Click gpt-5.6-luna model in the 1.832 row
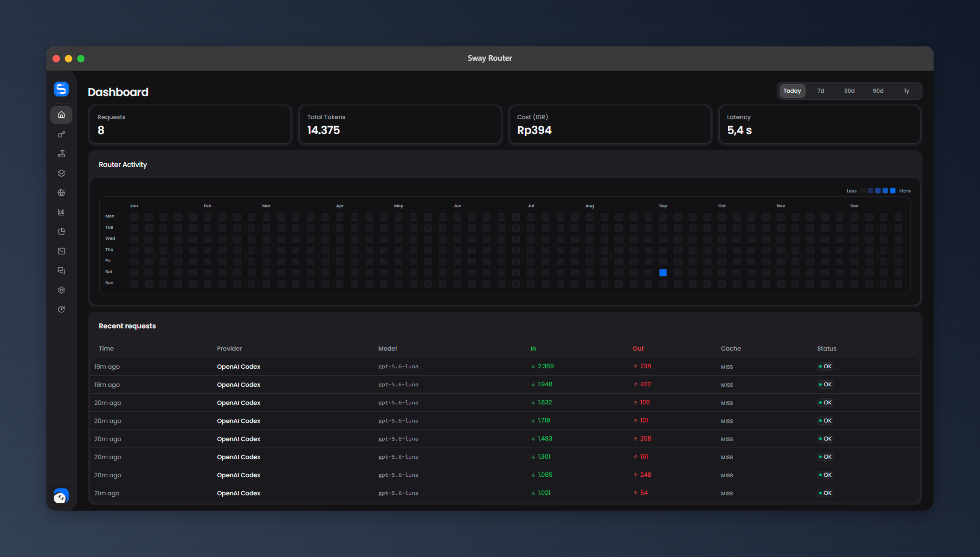Viewport: 980px width, 557px height. (398, 403)
